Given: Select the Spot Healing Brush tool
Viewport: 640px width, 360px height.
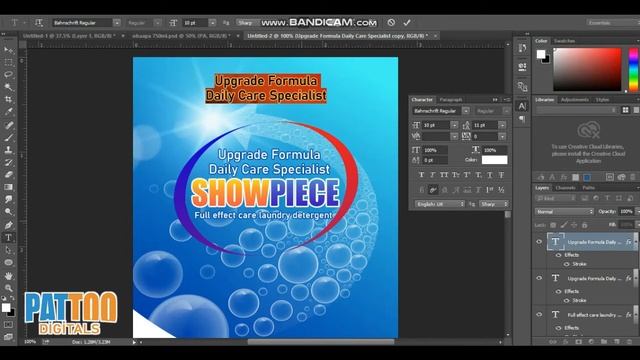Looking at the screenshot, I should point(8,125).
